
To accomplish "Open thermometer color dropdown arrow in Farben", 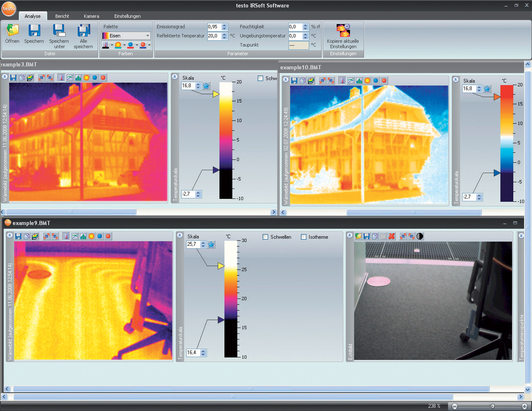I will tap(112, 45).
